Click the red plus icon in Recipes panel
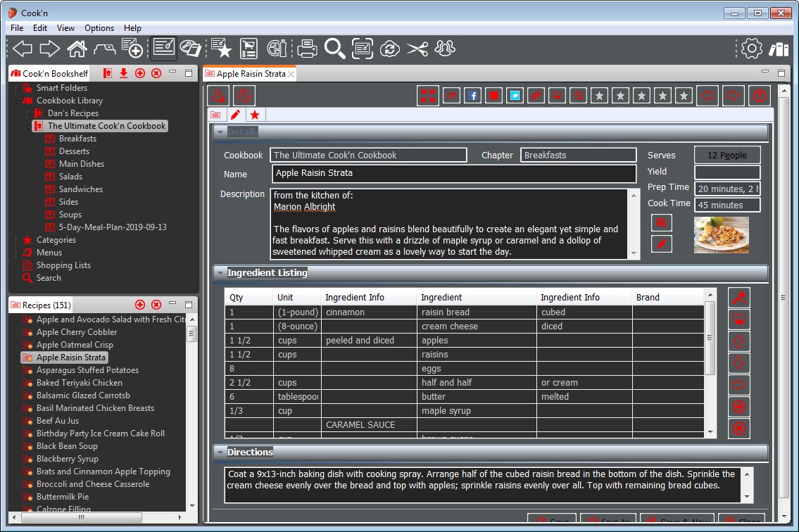This screenshot has width=799, height=532. [140, 305]
